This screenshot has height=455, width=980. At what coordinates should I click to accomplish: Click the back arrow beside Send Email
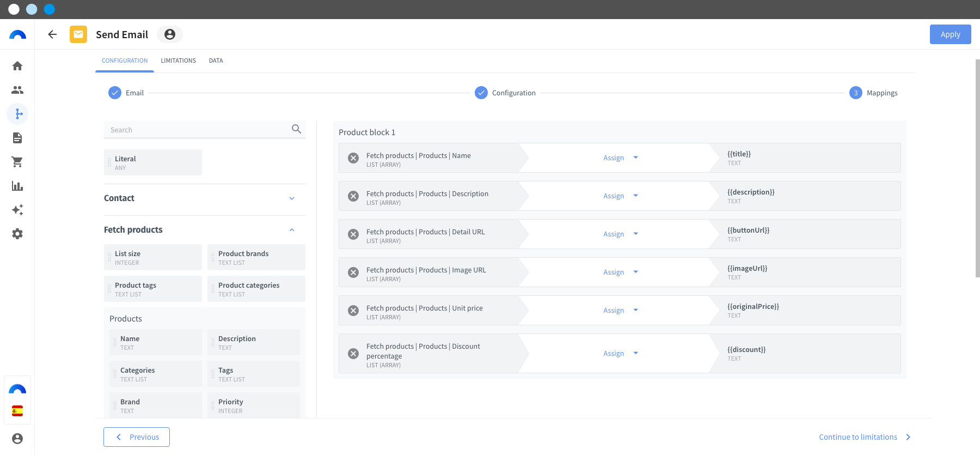(52, 34)
